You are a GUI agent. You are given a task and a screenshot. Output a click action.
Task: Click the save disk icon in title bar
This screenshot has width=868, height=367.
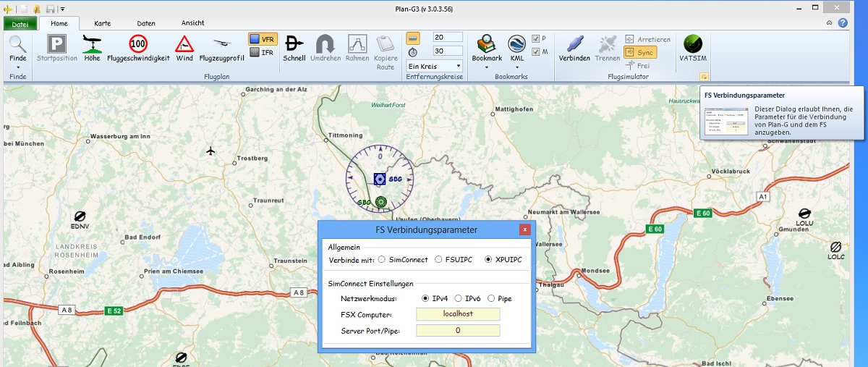tap(51, 9)
